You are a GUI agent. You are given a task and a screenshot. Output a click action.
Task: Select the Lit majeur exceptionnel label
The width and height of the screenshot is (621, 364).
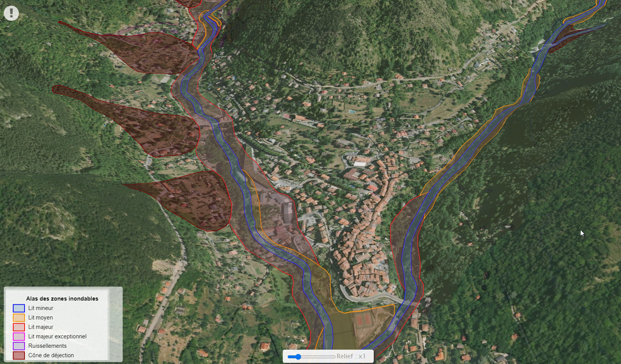point(57,336)
